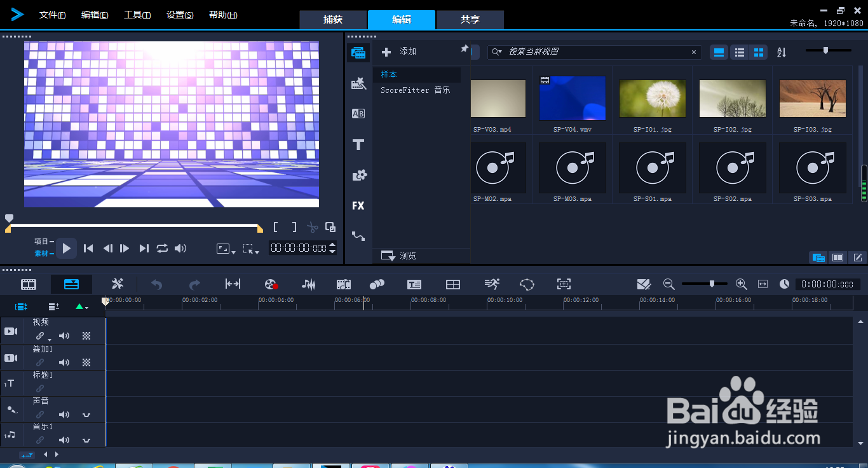The height and width of the screenshot is (468, 868).
Task: Open the split screen template creator
Action: (x=453, y=284)
